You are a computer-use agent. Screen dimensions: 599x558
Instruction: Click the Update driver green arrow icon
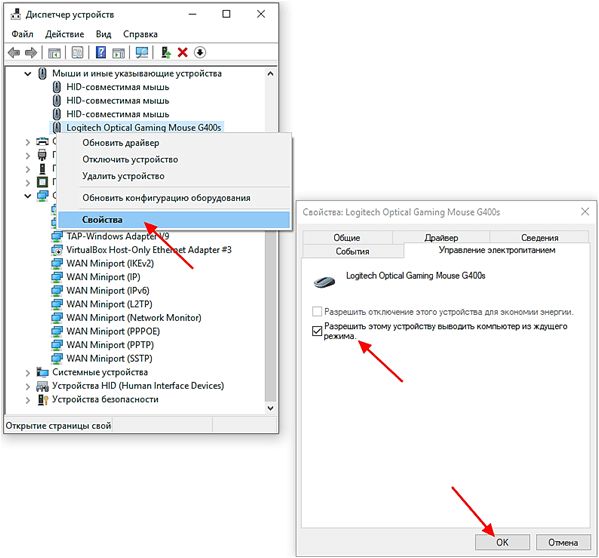coord(165,52)
